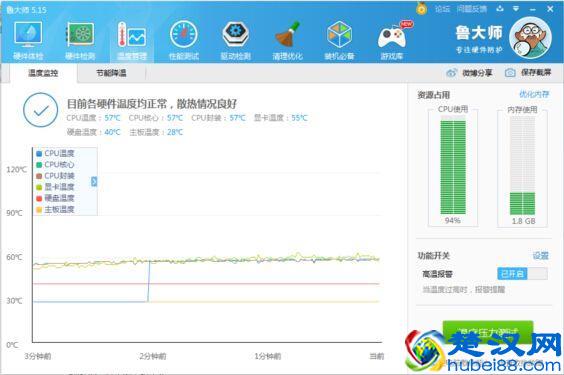564x375 pixels.
Task: Click the CPU封装：57℃ reading
Action: coord(218,118)
